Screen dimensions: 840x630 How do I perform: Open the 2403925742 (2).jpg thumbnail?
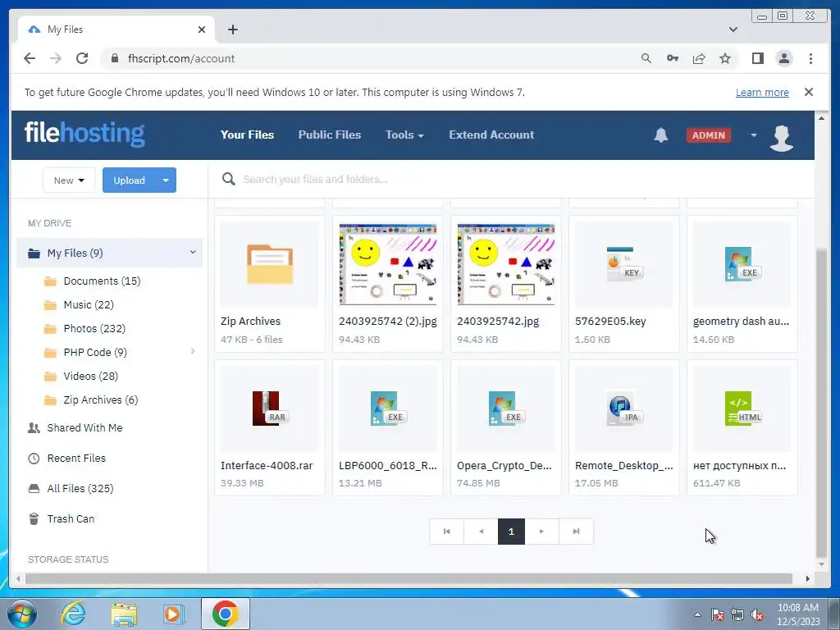coord(387,264)
